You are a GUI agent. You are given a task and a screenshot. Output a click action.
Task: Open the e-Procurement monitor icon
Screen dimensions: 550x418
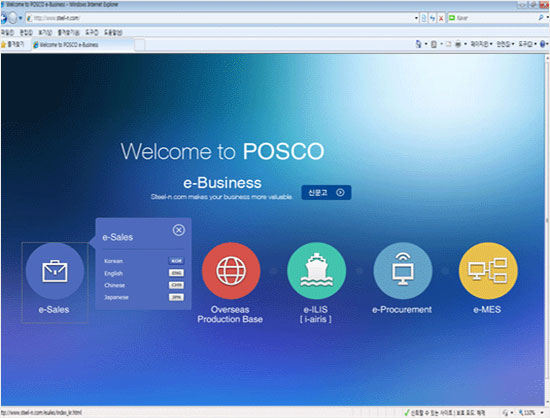click(403, 271)
